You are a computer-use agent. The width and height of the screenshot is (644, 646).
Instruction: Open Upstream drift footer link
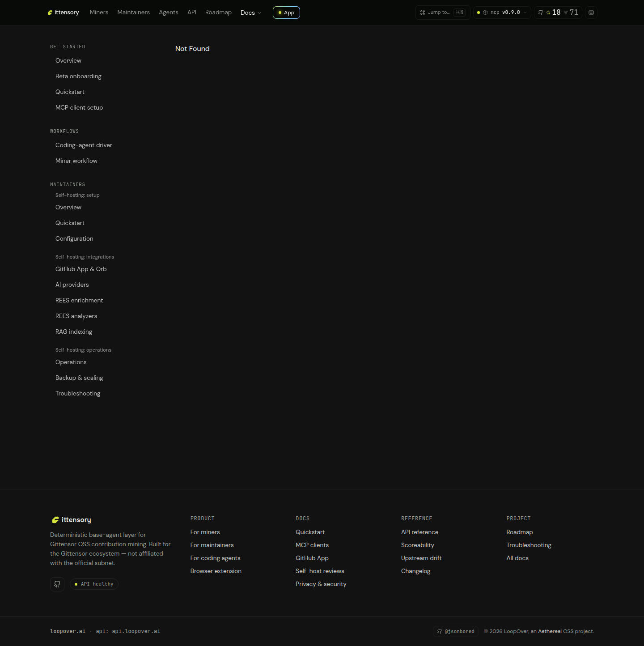coord(421,558)
